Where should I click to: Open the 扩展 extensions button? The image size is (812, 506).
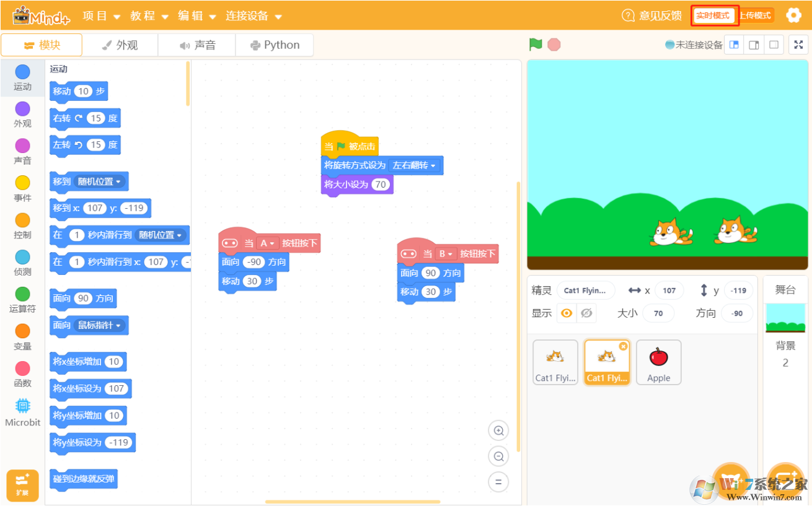(x=22, y=486)
